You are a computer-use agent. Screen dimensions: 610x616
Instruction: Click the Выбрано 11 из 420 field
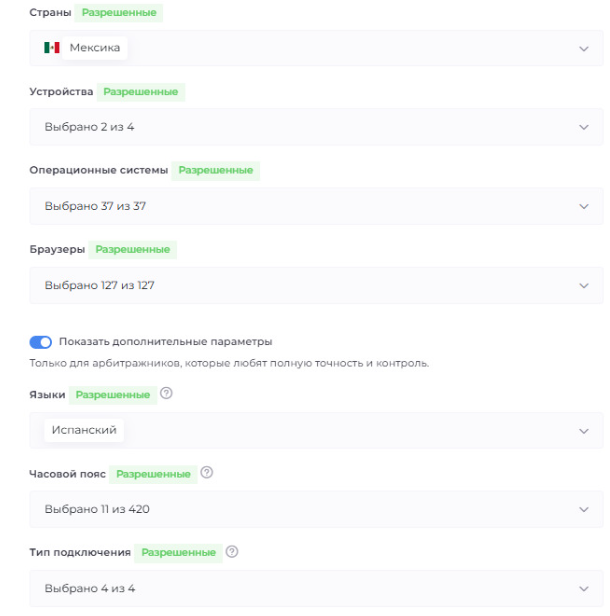point(300,509)
